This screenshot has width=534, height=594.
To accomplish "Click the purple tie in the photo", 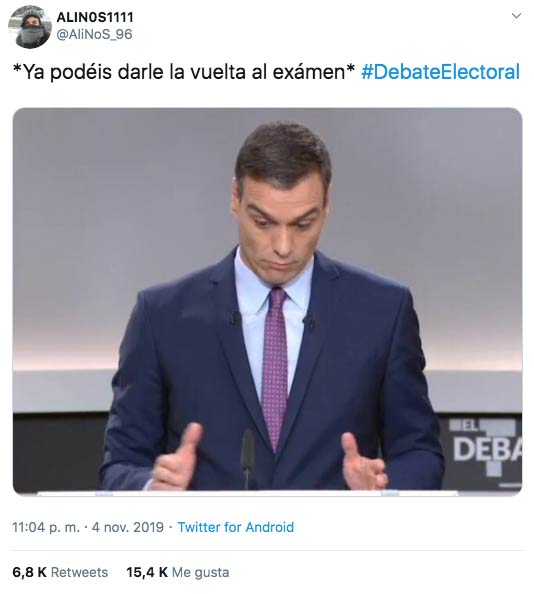I will pos(275,367).
